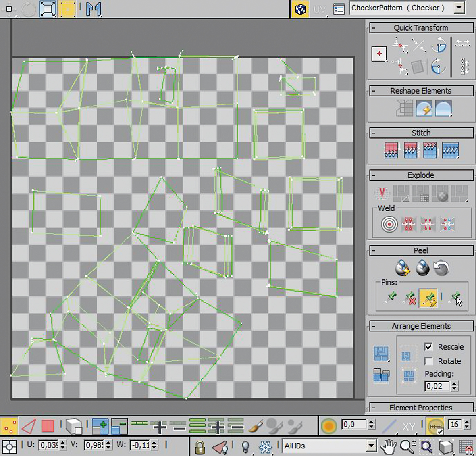Open the All IDs dropdown
The width and height of the screenshot is (476, 456).
coord(371,446)
